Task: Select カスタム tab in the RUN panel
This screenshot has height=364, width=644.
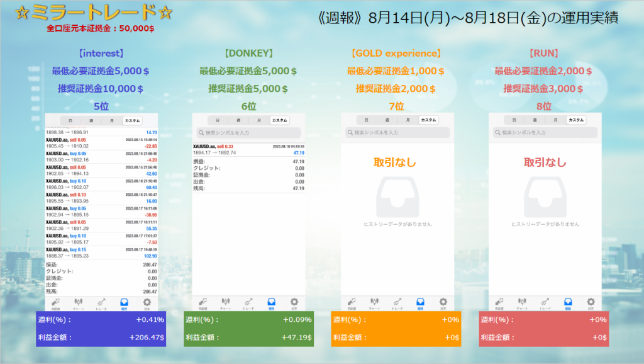Action: click(575, 120)
